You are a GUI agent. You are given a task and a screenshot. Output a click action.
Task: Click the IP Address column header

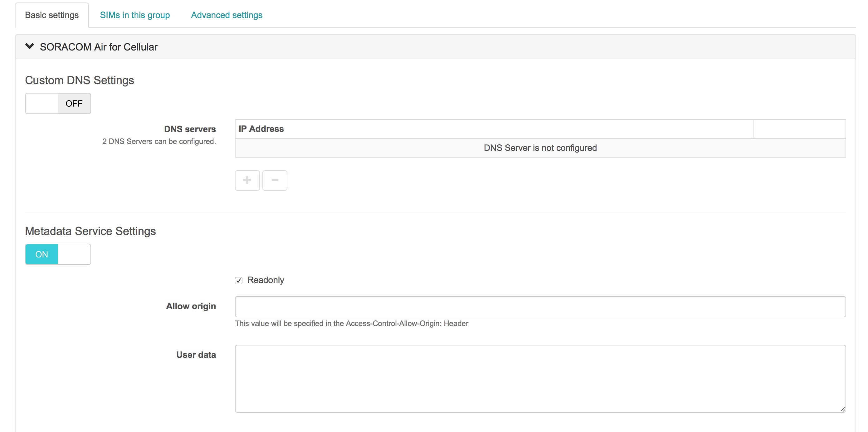point(261,129)
